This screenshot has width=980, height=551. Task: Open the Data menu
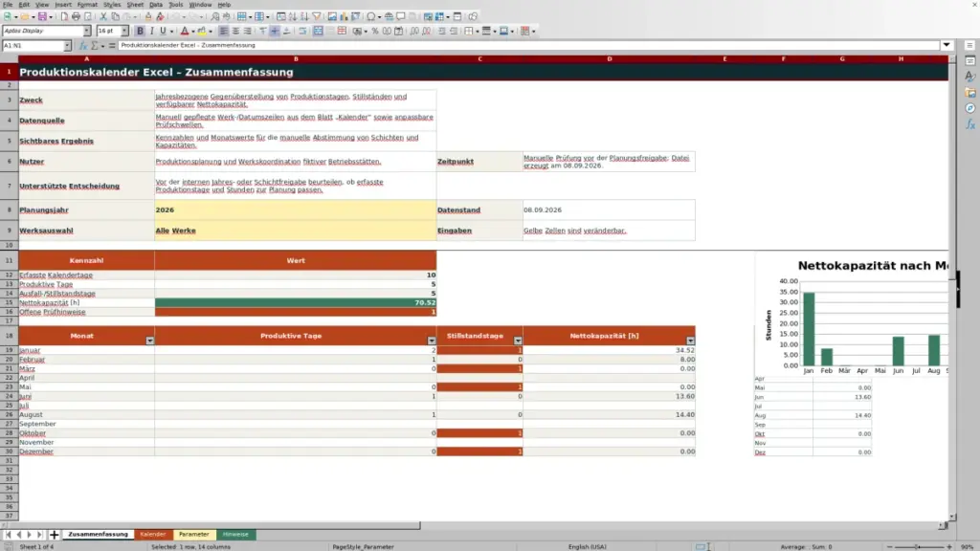[x=156, y=5]
